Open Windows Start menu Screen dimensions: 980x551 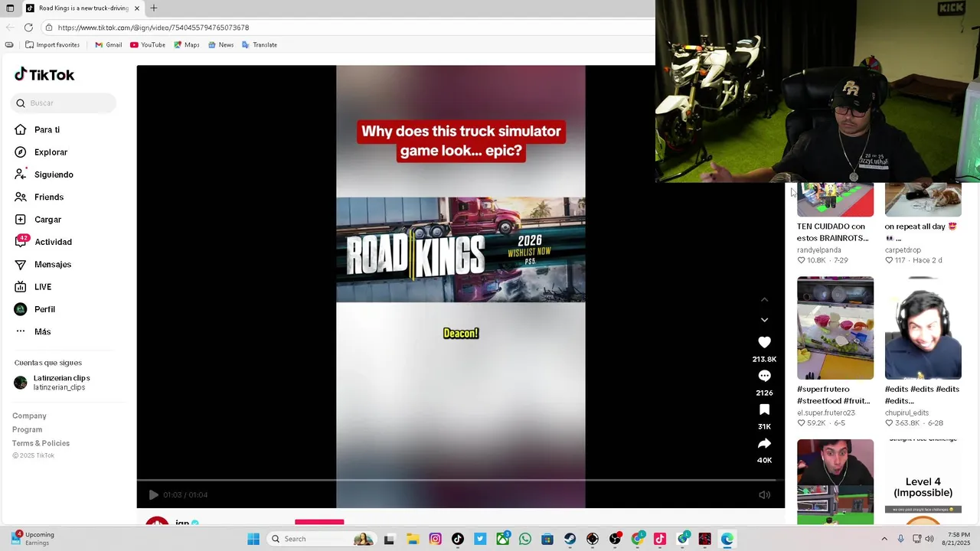tap(253, 539)
